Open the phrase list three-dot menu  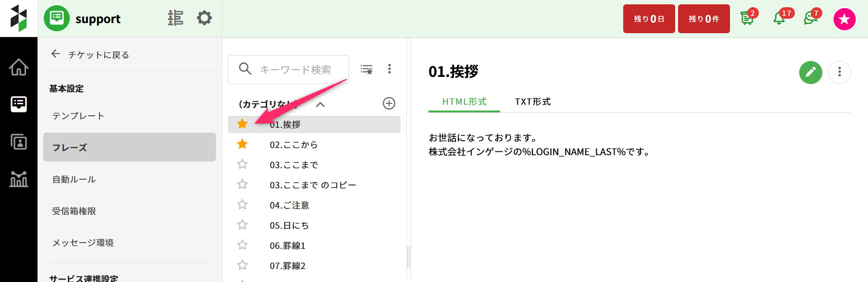pyautogui.click(x=390, y=69)
